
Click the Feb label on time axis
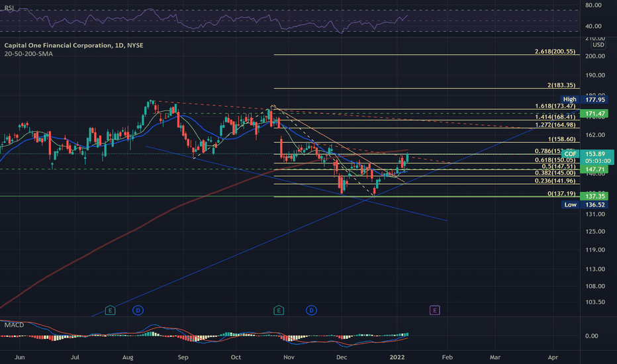tap(447, 357)
